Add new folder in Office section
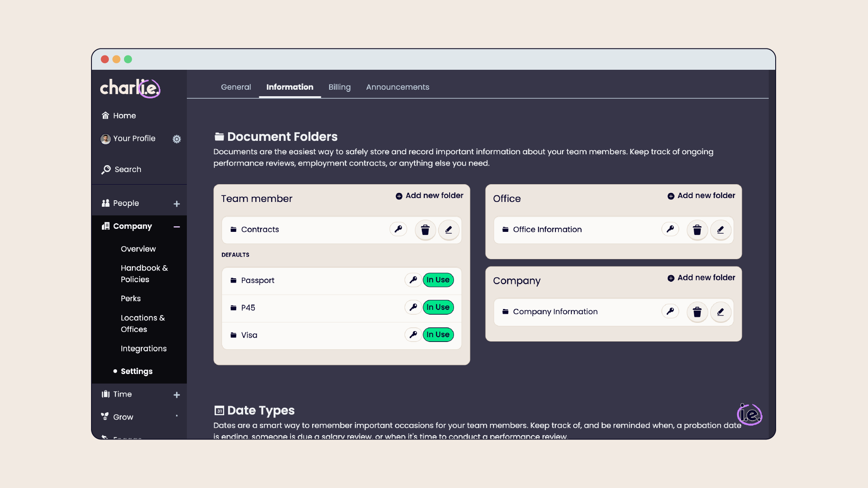 tap(701, 196)
